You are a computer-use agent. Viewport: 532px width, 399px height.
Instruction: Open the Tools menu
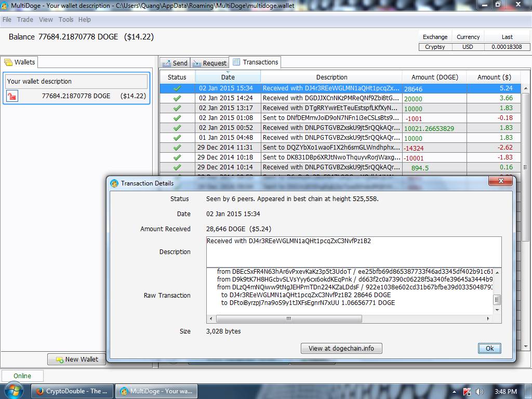coord(66,20)
